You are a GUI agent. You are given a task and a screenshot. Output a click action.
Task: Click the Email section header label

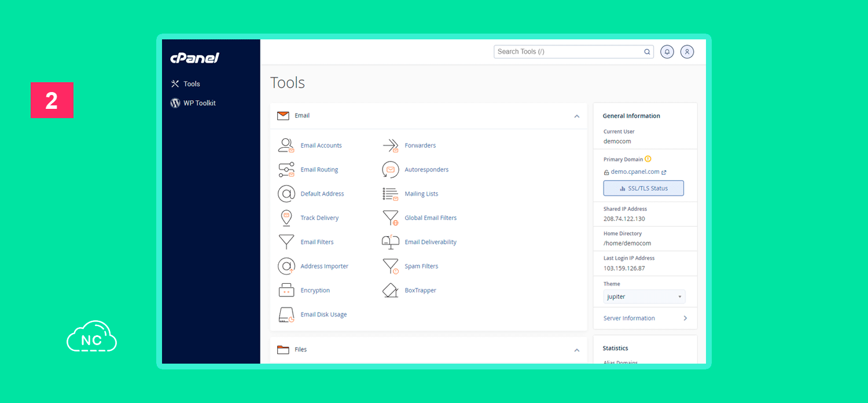click(x=302, y=116)
